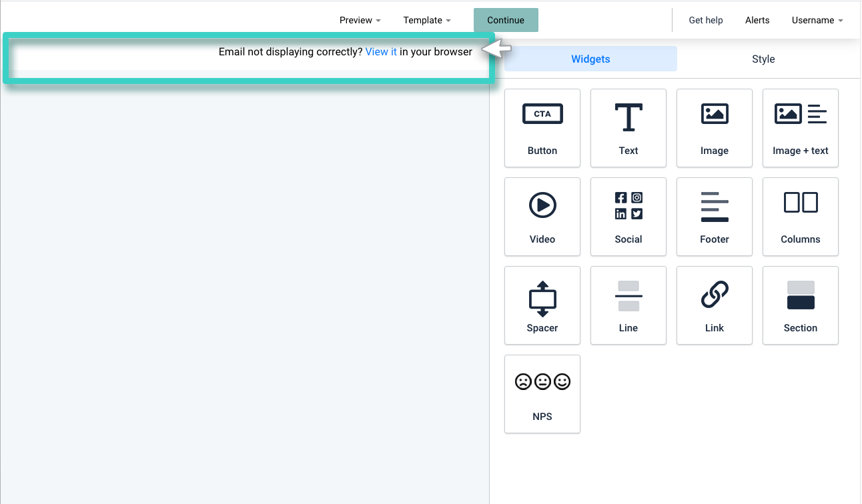
Task: Follow the 'View it' link
Action: [x=381, y=52]
